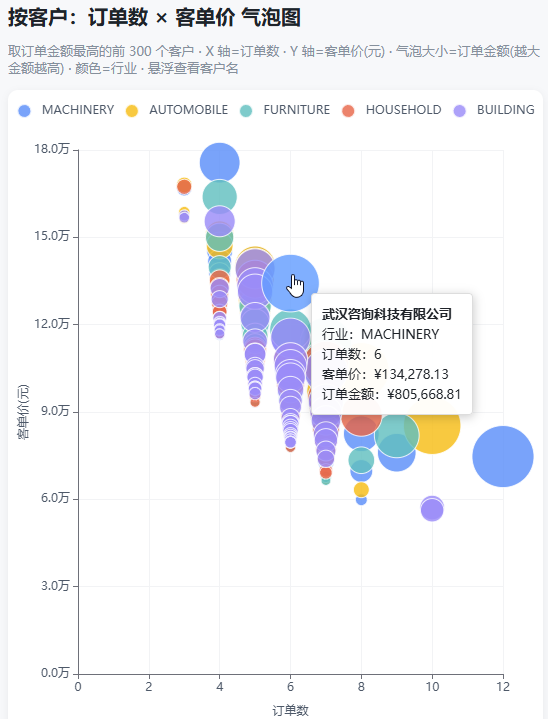Select the small yellow bubble at 8 orders
This screenshot has width=548, height=719.
coord(361,490)
